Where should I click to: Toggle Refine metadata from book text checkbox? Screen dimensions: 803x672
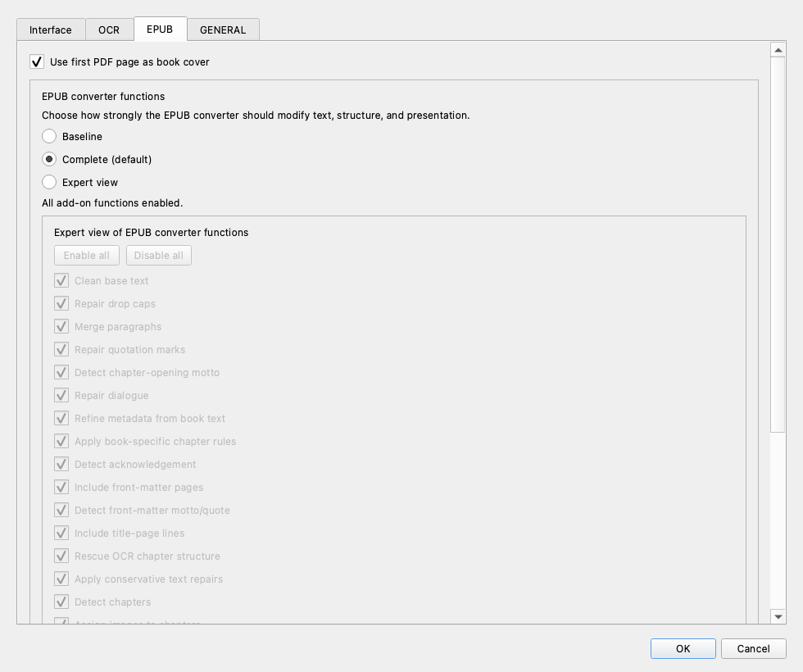pos(61,419)
